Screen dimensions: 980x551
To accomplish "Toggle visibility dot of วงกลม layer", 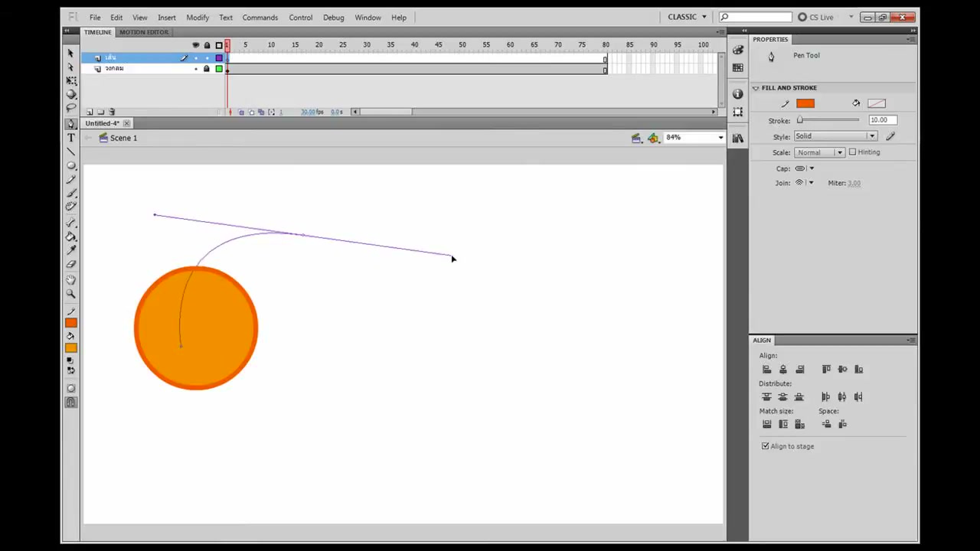I will (x=195, y=69).
